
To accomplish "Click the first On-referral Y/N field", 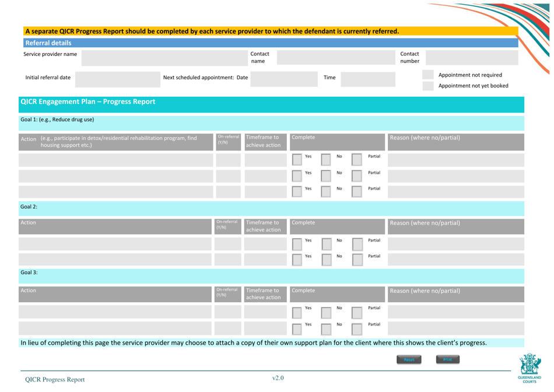I will [227, 159].
